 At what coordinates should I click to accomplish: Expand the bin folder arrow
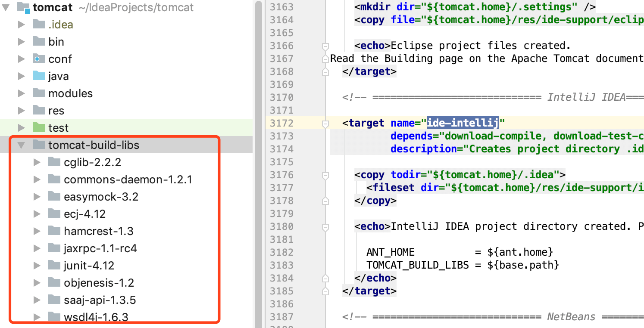[21, 42]
